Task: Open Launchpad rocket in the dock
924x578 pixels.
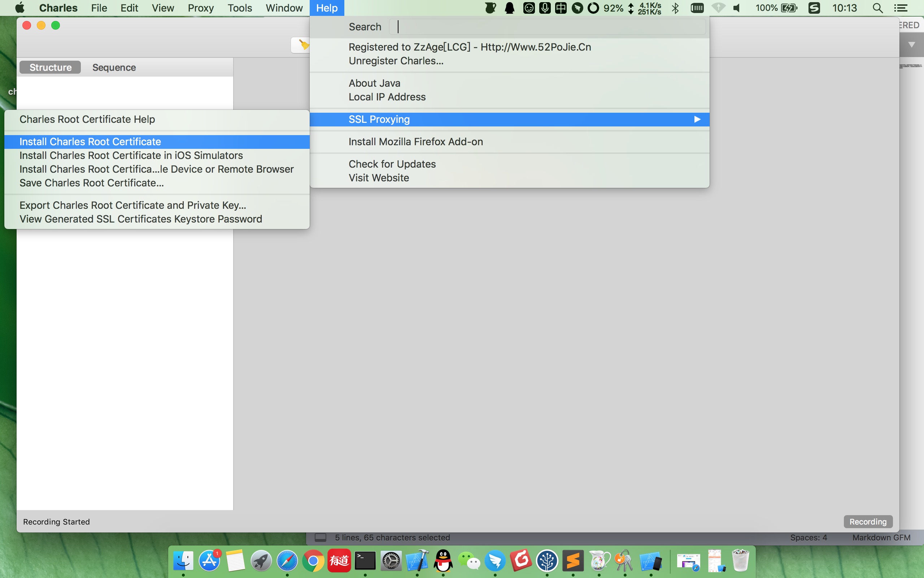Action: coord(261,561)
